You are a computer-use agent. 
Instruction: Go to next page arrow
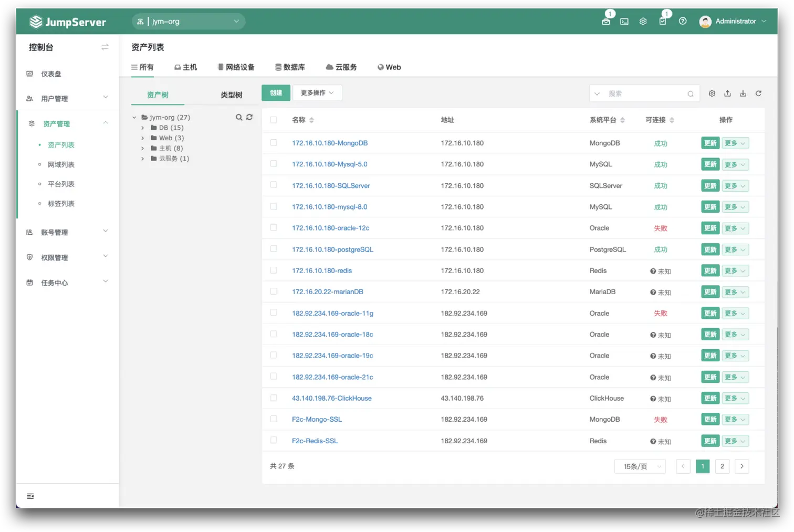point(742,466)
